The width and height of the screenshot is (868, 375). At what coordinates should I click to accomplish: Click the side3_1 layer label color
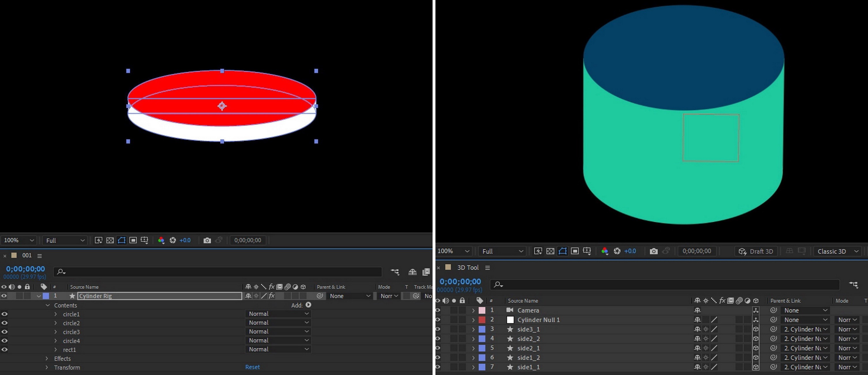[x=482, y=329]
